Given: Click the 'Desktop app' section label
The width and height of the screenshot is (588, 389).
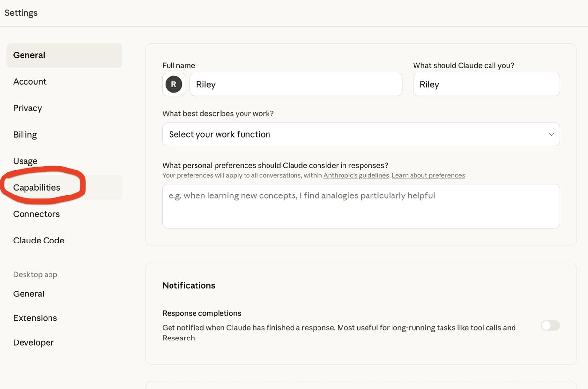Looking at the screenshot, I should click(x=35, y=275).
